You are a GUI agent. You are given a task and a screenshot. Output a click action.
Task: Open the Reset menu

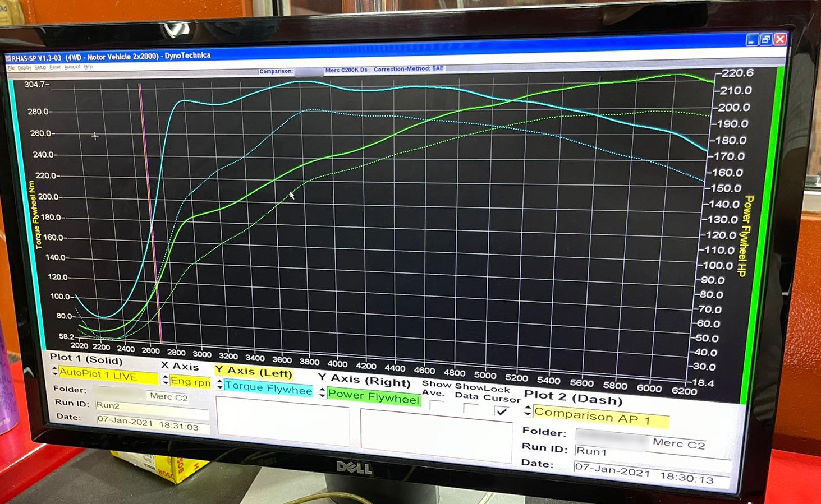coord(55,67)
